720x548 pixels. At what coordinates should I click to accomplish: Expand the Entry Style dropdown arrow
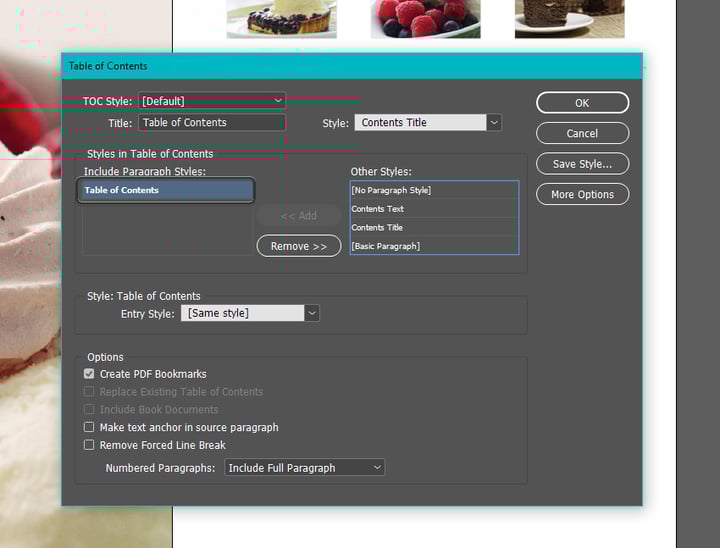click(x=312, y=313)
